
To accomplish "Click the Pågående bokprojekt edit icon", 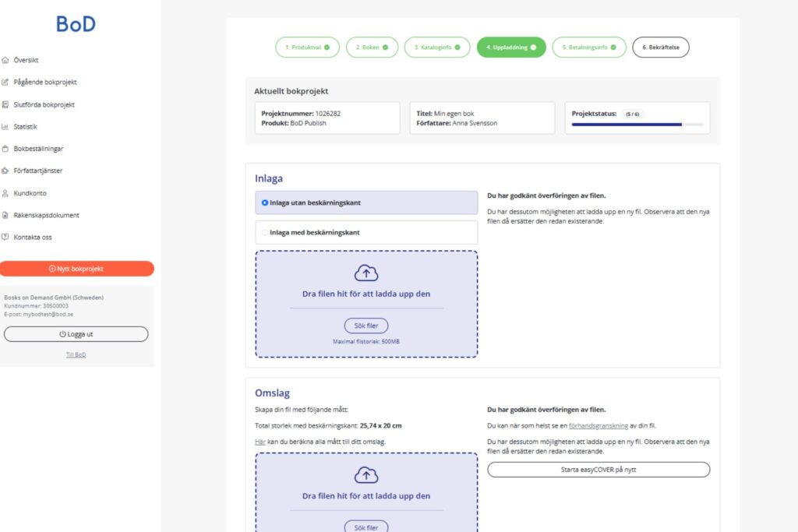I will [x=5, y=82].
